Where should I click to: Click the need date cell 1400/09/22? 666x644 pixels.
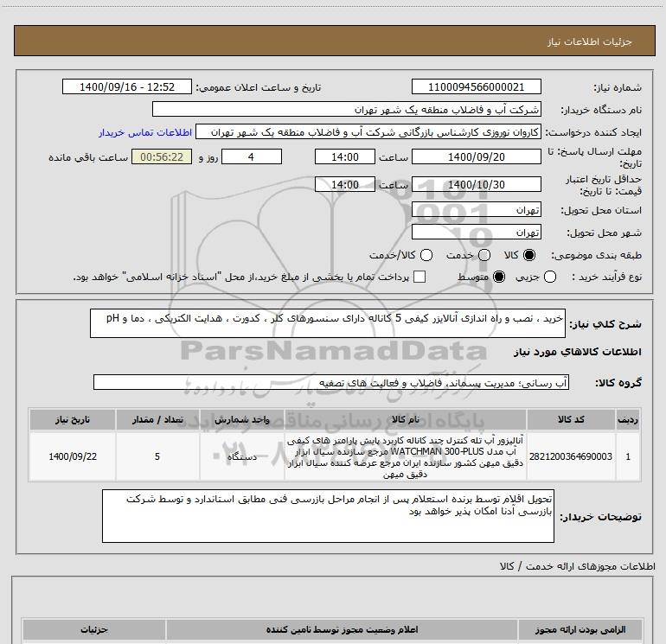pyautogui.click(x=72, y=456)
